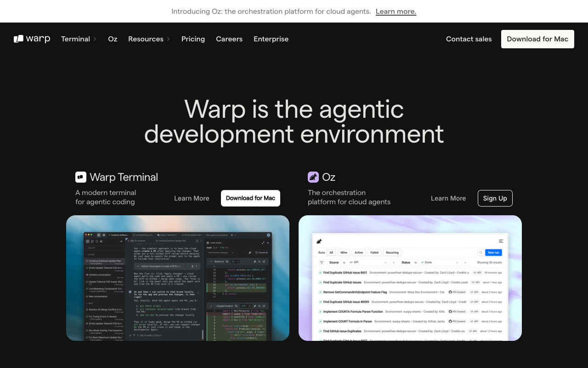Open the Pricing menu item
588x368 pixels.
click(x=193, y=39)
